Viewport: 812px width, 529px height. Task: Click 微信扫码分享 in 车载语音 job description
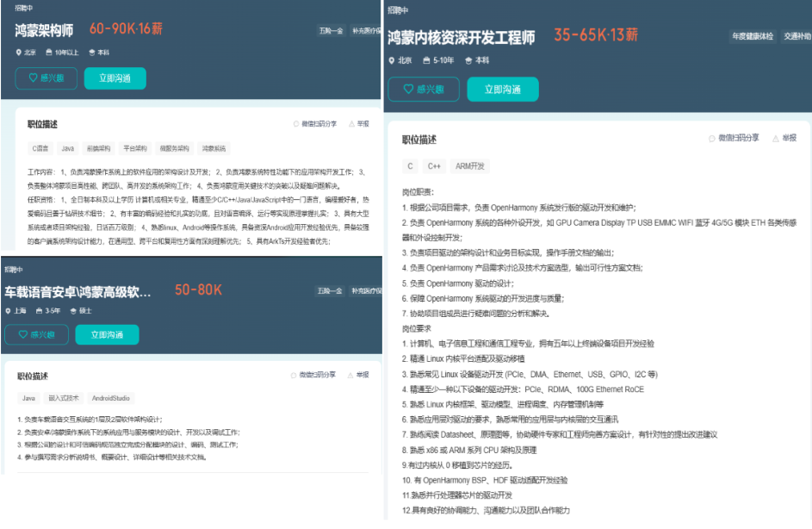[x=313, y=375]
